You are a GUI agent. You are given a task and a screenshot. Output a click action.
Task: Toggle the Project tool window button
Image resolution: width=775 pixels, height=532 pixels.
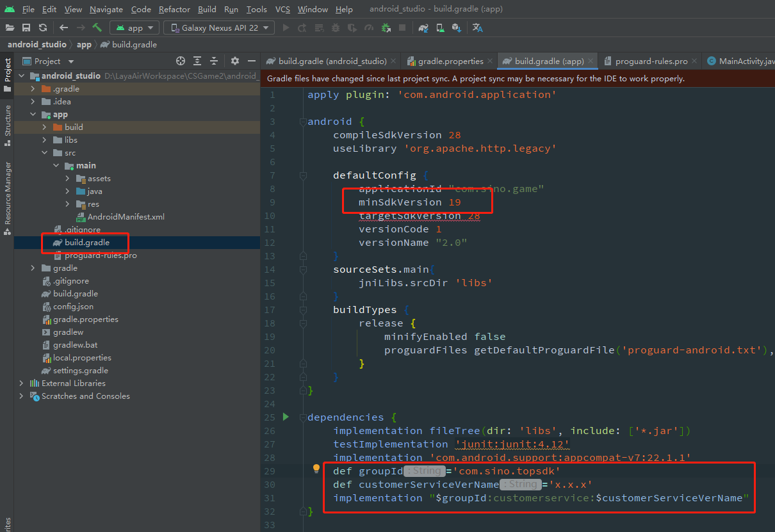[x=7, y=74]
